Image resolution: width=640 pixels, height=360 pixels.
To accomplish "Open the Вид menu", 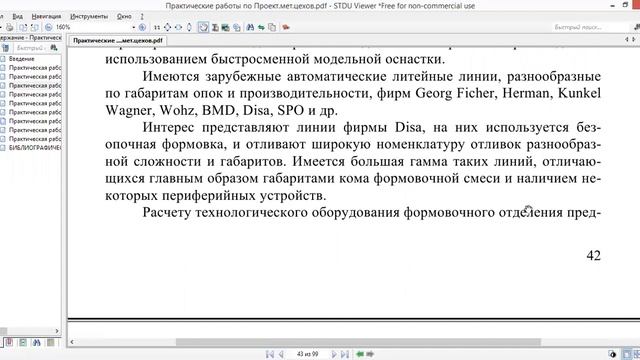I will pyautogui.click(x=18, y=16).
